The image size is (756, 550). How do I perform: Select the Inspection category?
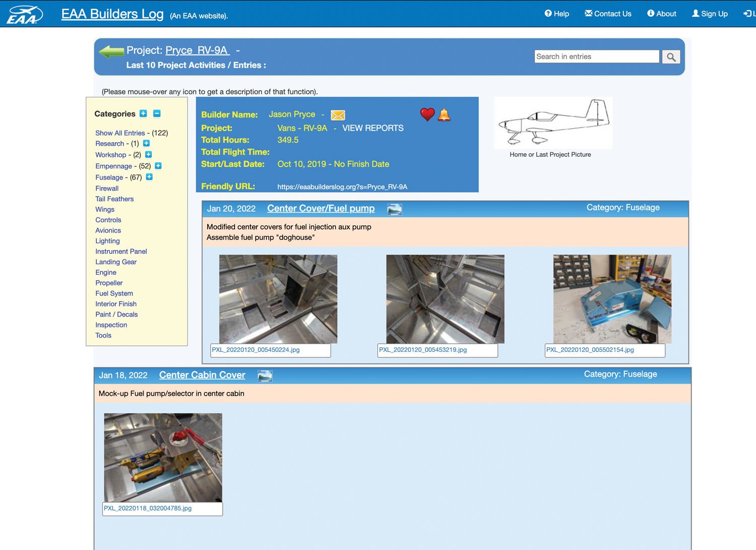[111, 325]
